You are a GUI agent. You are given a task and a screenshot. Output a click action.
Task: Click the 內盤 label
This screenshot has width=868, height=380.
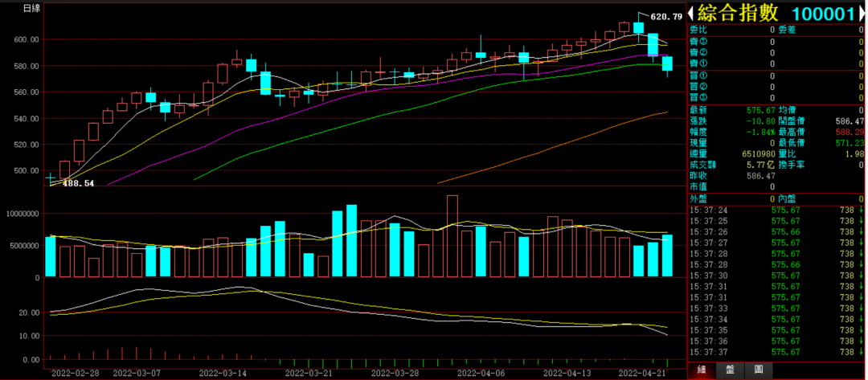pyautogui.click(x=787, y=198)
